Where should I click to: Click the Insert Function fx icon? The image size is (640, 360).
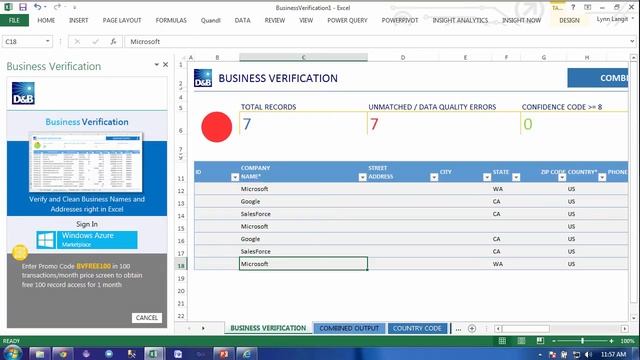click(x=113, y=41)
